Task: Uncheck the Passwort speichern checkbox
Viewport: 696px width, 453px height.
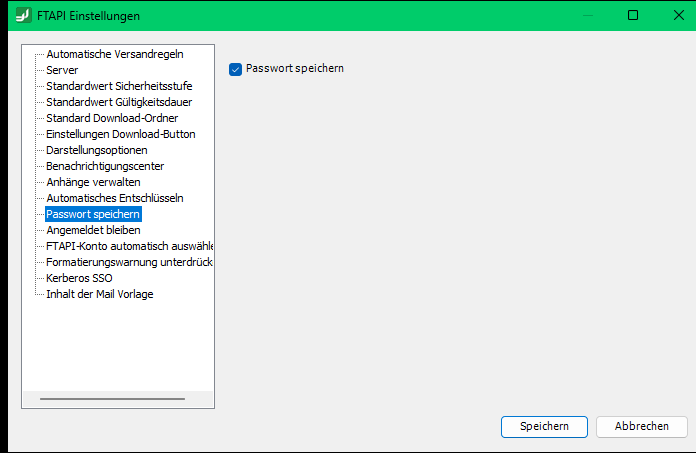Action: 235,69
